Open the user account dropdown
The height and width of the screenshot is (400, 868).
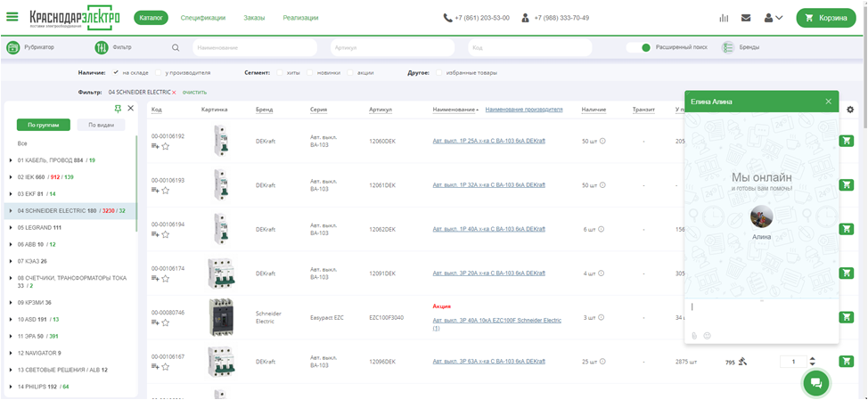pos(774,18)
